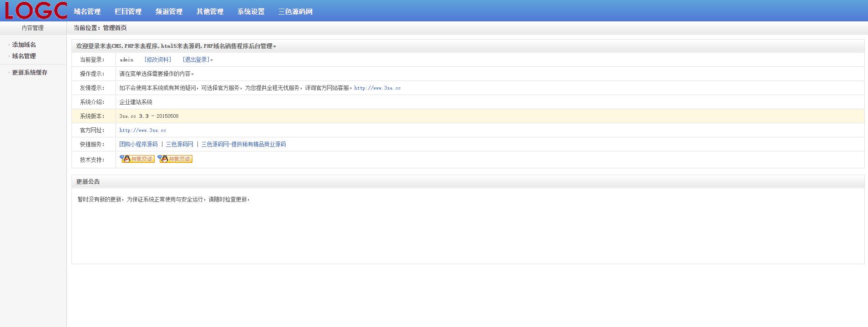868x327 pixels.
Task: Open the 域名管理 top menu
Action: coord(87,12)
